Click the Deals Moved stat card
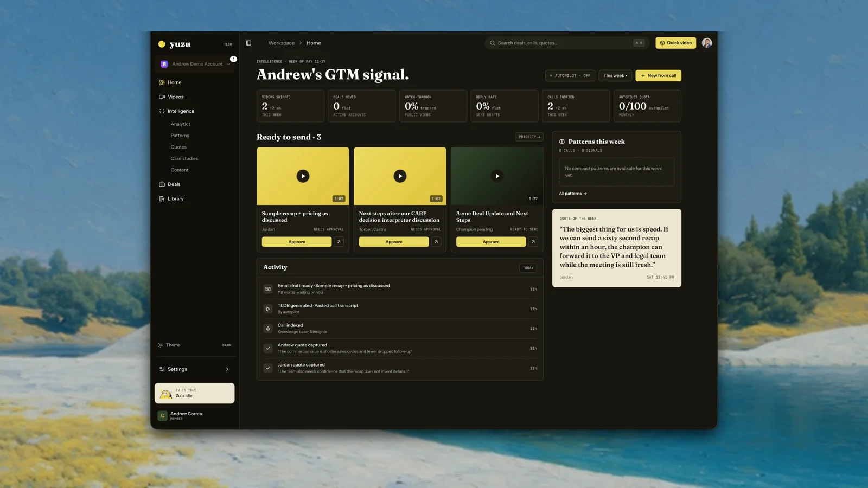 pyautogui.click(x=362, y=106)
